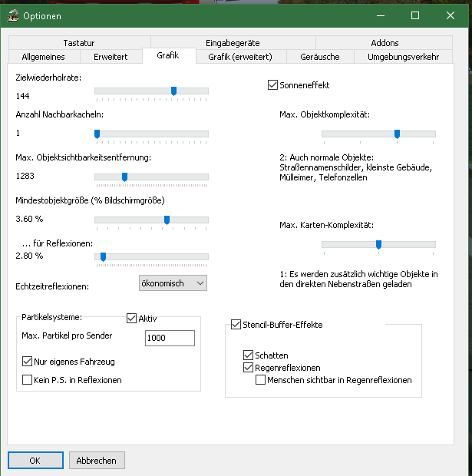Toggle Stencil-Buffer-Effekte checkbox
Screen dimensions: 472x476
[236, 325]
